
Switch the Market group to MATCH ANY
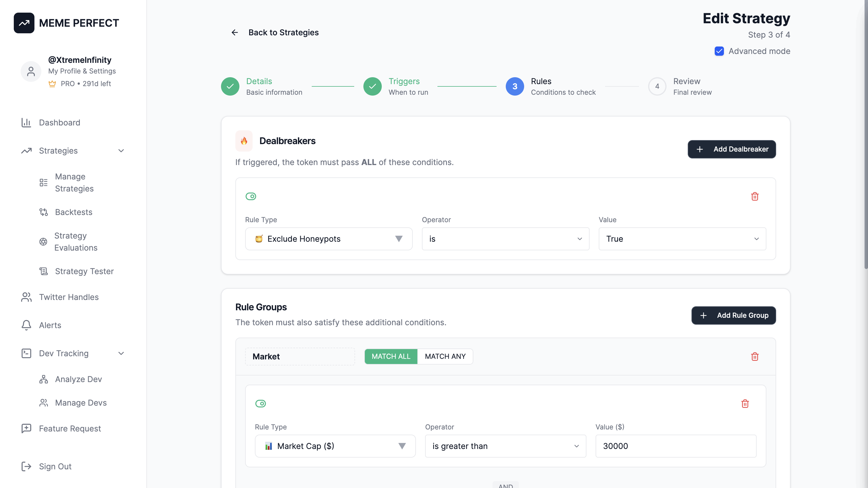(x=445, y=356)
